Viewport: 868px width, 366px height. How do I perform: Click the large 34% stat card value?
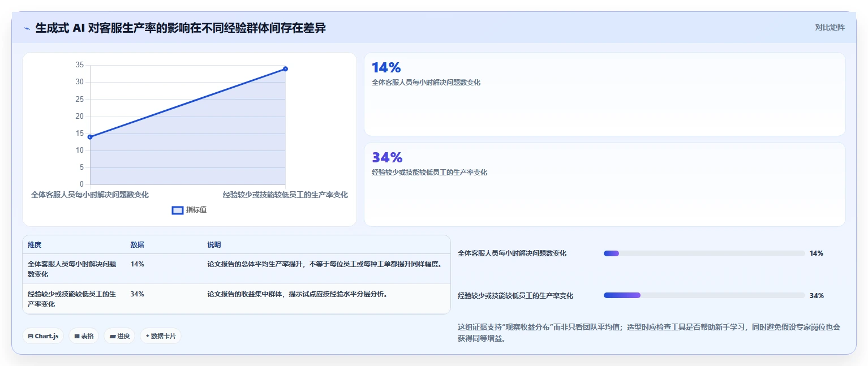click(387, 158)
